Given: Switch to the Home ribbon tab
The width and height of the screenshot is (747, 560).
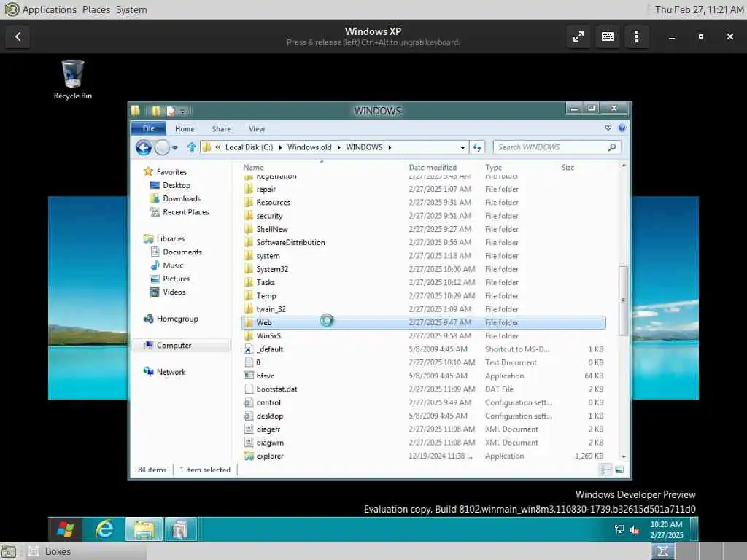Looking at the screenshot, I should coord(185,128).
